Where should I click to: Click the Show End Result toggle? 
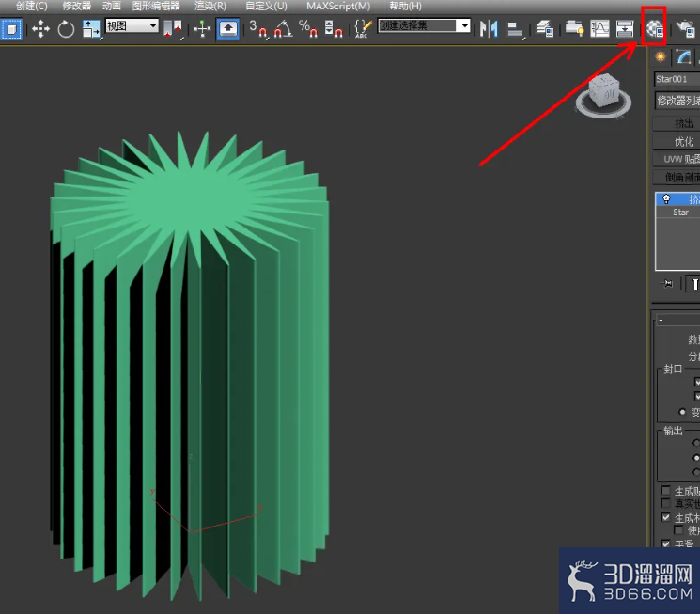[694, 284]
